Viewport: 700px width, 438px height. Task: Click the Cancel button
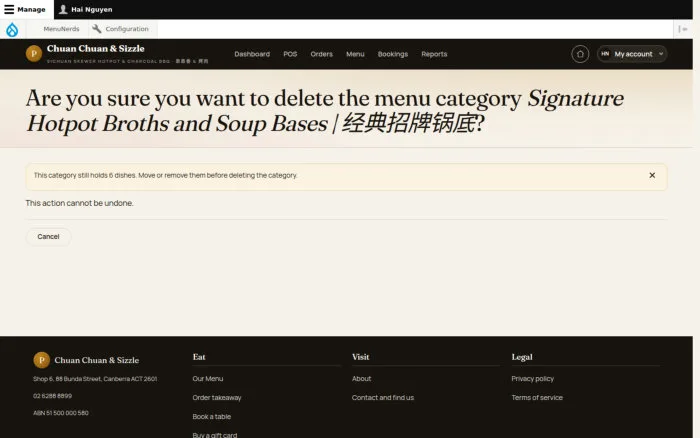pyautogui.click(x=48, y=237)
